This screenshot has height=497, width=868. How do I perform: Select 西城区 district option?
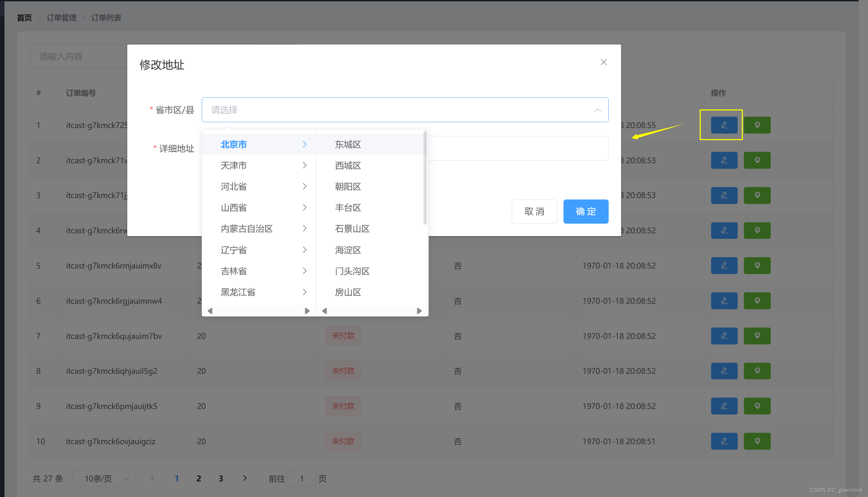[370, 165]
